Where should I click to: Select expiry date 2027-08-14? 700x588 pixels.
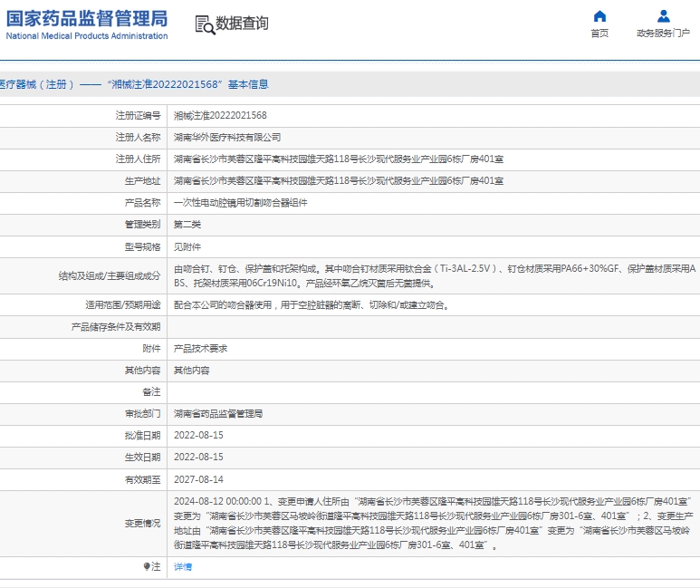coord(198,479)
